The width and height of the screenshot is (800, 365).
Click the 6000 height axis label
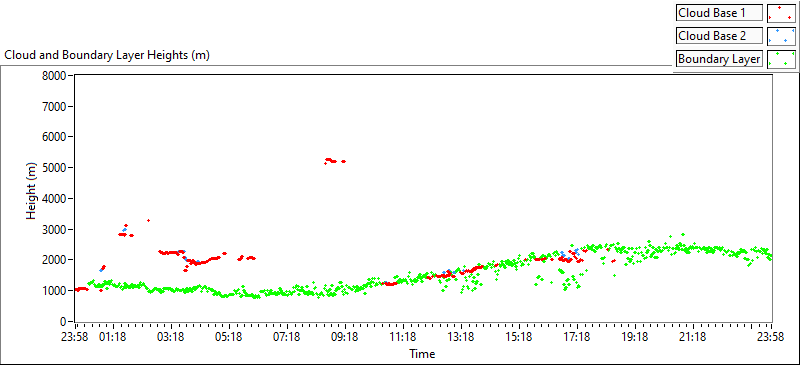point(57,137)
